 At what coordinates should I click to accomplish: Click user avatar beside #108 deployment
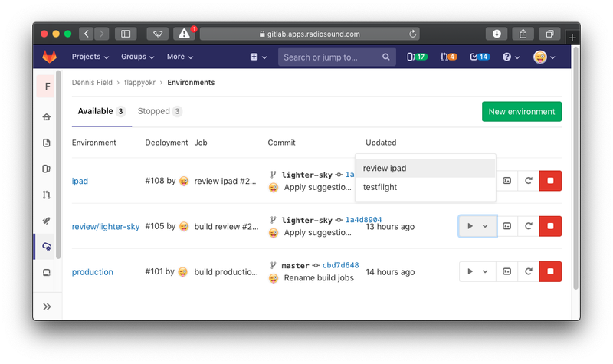coord(184,181)
